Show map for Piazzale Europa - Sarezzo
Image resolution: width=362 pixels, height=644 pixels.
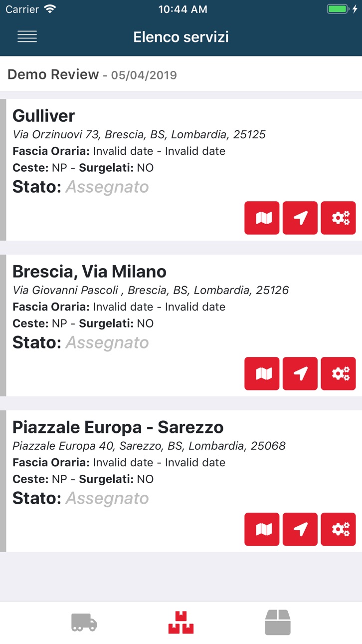262,529
